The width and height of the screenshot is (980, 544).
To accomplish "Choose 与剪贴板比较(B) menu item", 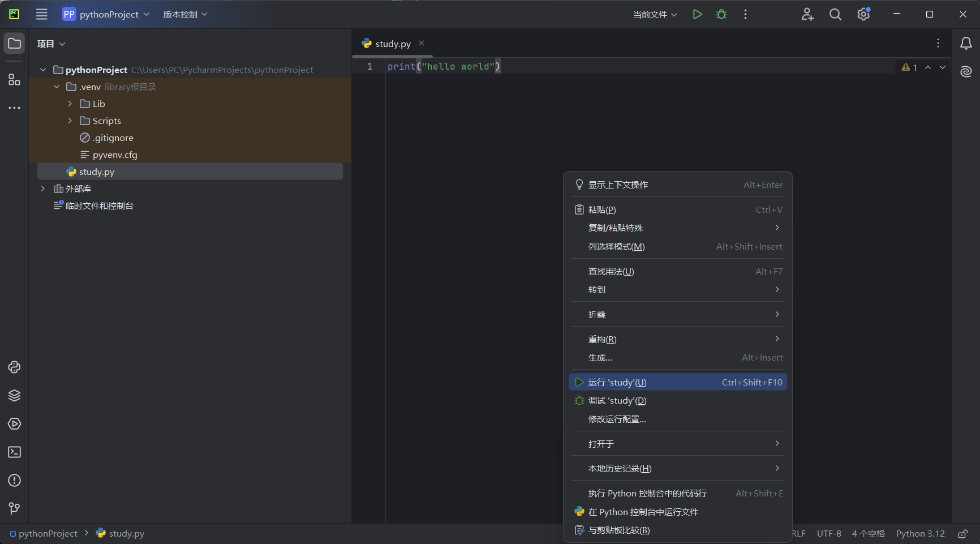I will (x=678, y=530).
